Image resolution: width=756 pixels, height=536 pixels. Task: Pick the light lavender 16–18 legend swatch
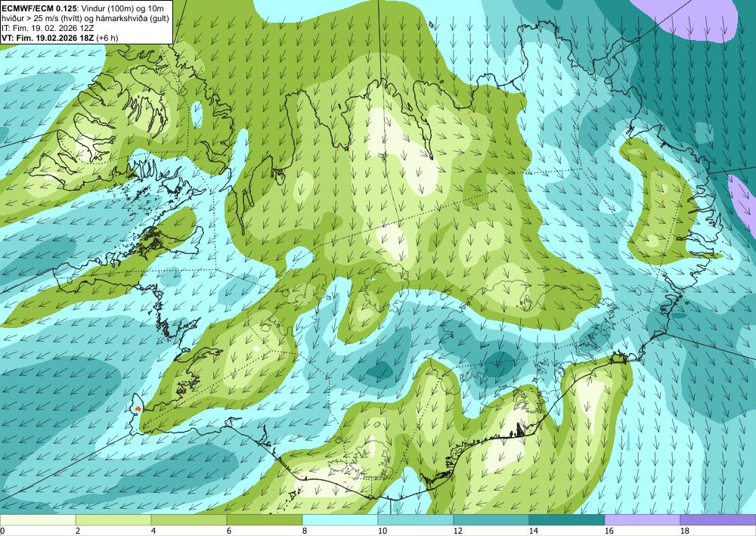pos(642,519)
